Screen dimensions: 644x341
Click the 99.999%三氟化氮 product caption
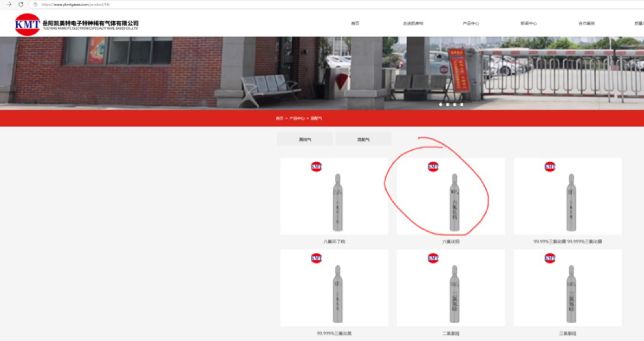pyautogui.click(x=334, y=333)
